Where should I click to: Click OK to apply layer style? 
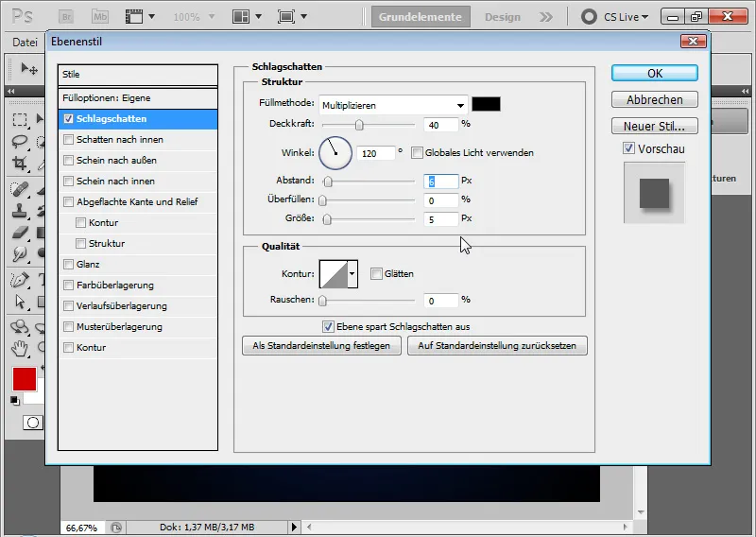pos(654,74)
